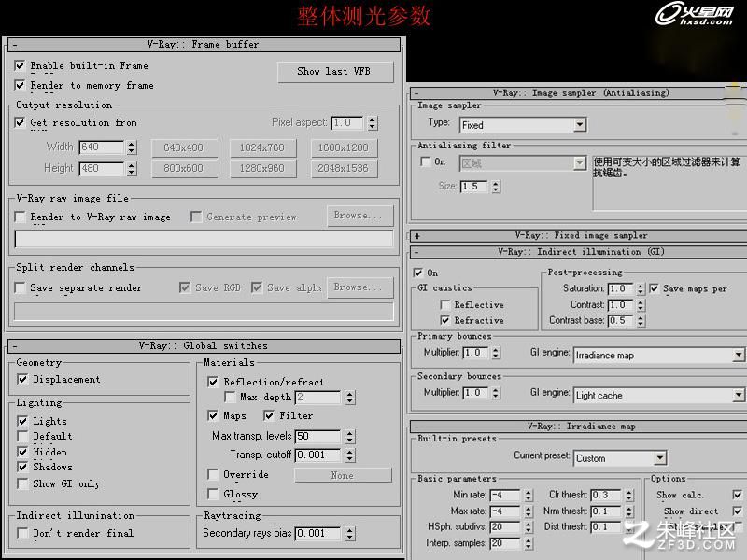Toggle the GI On checkbox
This screenshot has height=560, width=747.
click(x=417, y=273)
